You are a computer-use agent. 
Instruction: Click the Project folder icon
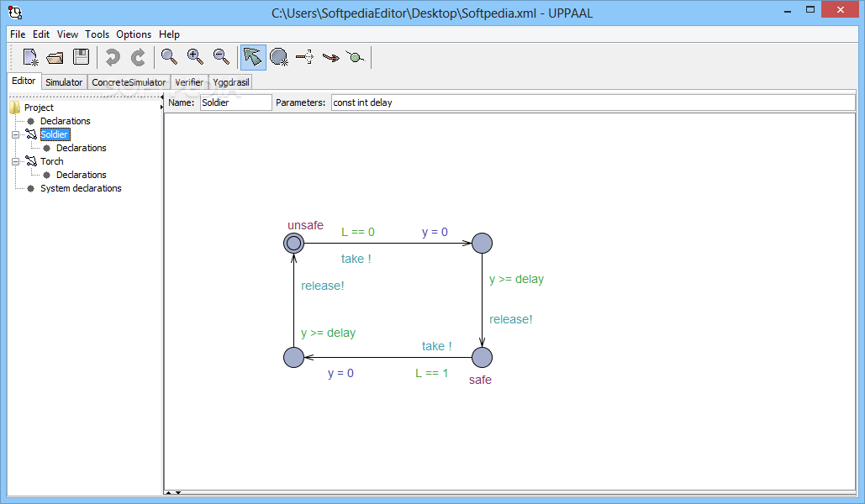coord(15,107)
